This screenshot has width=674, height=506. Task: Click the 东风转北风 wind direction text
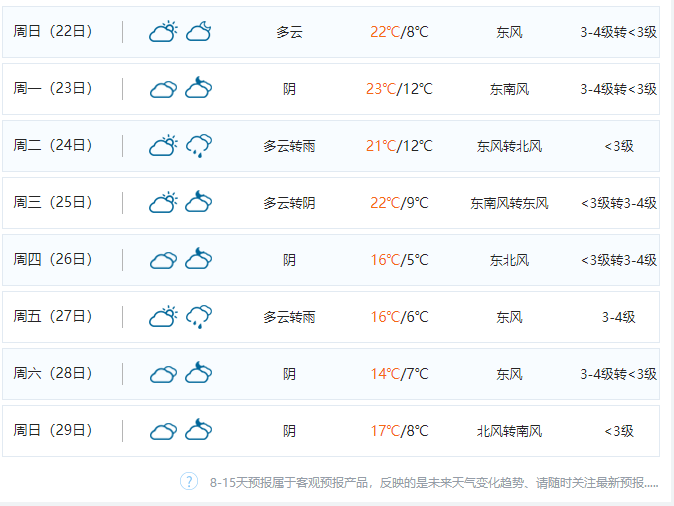pyautogui.click(x=509, y=146)
